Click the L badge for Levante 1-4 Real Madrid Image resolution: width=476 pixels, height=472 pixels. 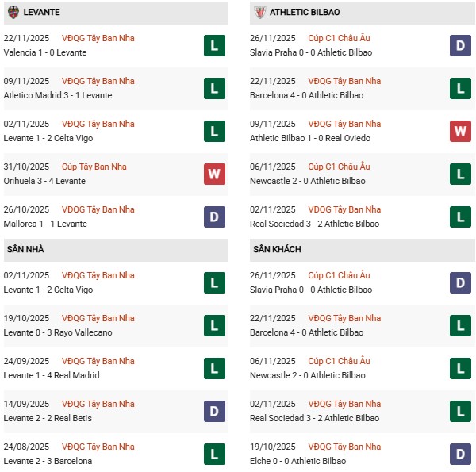pyautogui.click(x=214, y=368)
